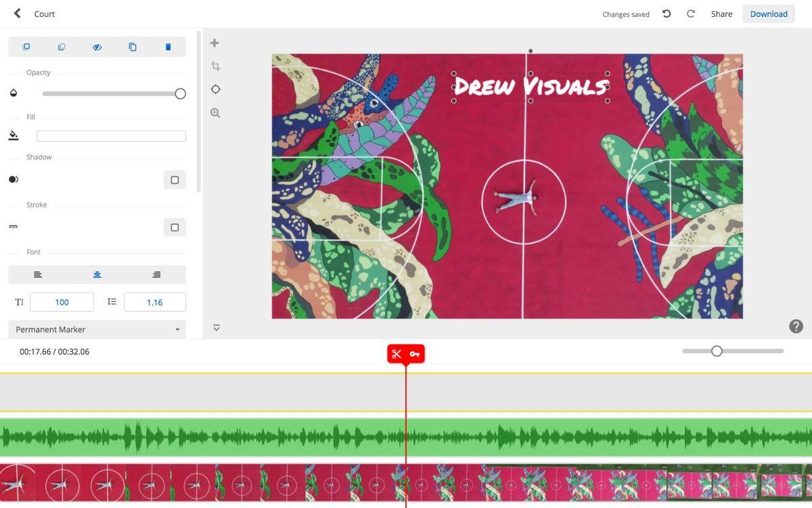The height and width of the screenshot is (508, 812).
Task: Adjust the timeline zoom slider
Action: pos(717,351)
